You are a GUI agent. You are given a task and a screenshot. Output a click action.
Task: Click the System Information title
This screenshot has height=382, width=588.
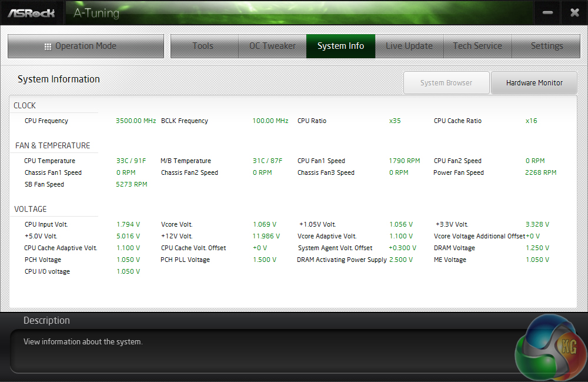click(x=59, y=79)
